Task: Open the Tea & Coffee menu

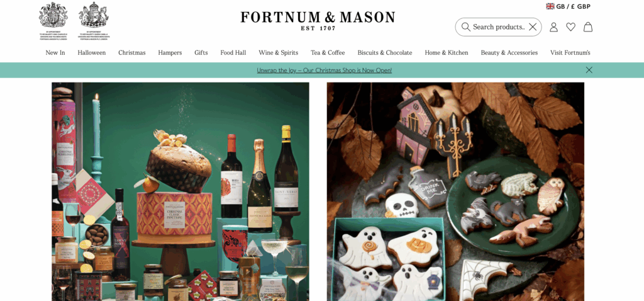Action: click(328, 53)
